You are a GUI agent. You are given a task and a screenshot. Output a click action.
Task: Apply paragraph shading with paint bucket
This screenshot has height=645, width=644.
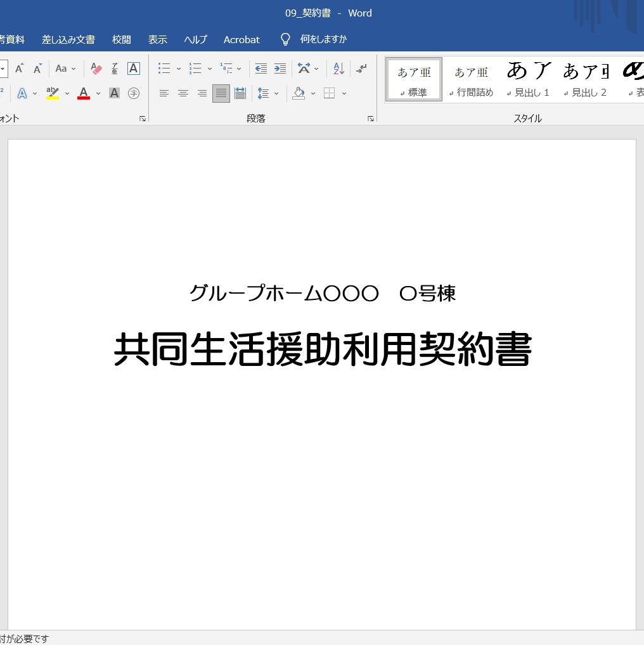pos(299,93)
